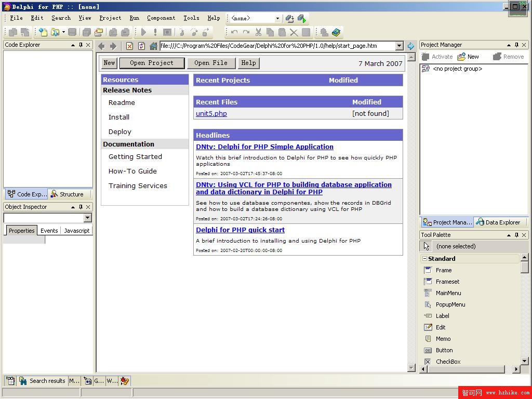Pin the Code Explorer panel
532x399 pixels.
point(81,45)
